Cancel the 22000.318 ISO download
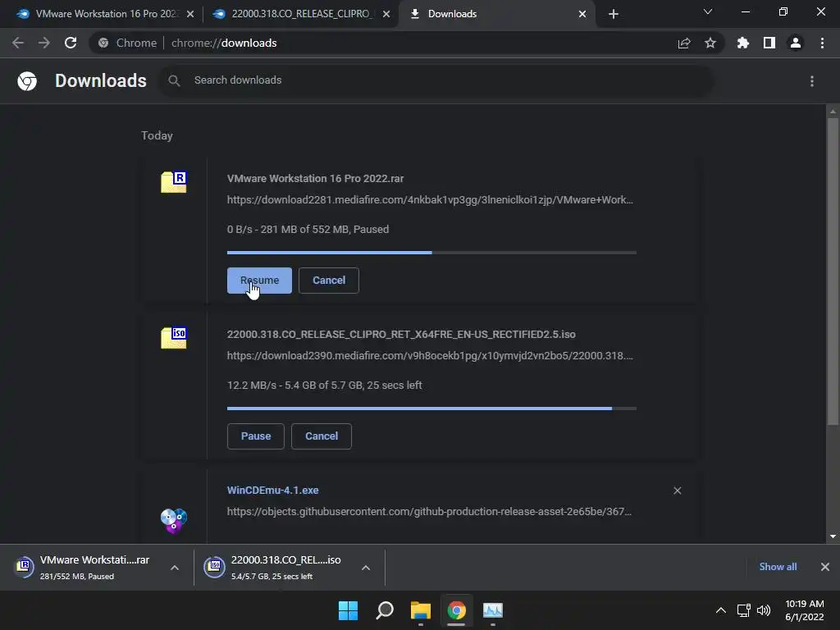The height and width of the screenshot is (630, 840). click(322, 436)
